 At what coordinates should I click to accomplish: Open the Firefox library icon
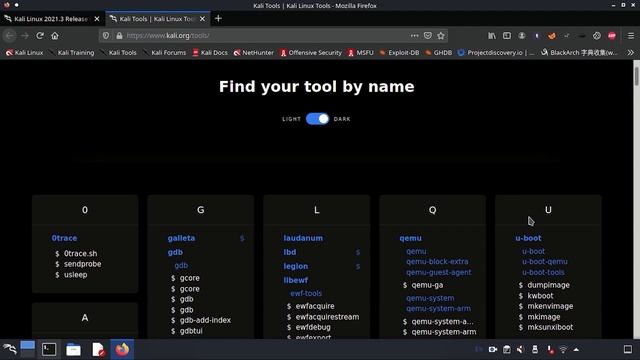point(492,36)
